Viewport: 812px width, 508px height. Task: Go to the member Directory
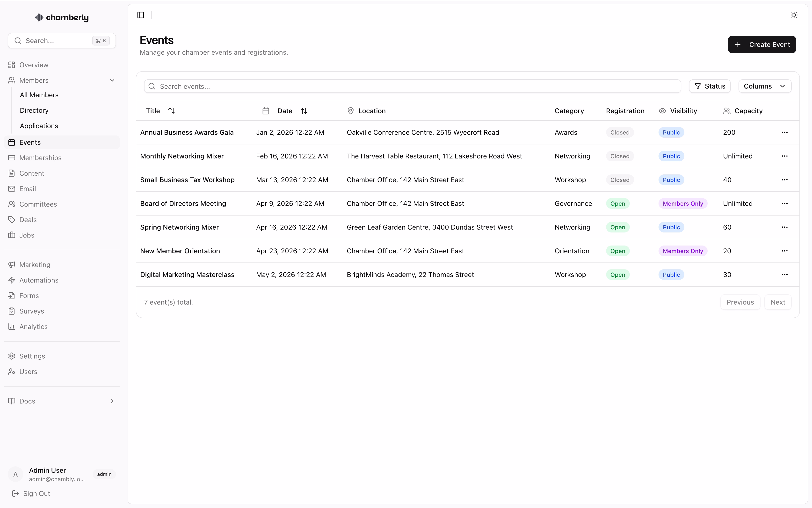(x=34, y=111)
